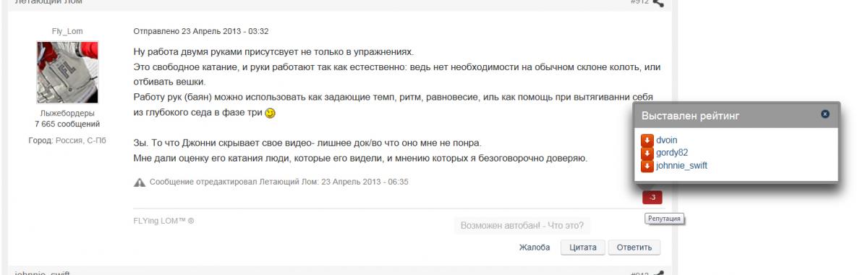Open johnnie_swift's name in next post header
The width and height of the screenshot is (868, 275).
[42, 273]
